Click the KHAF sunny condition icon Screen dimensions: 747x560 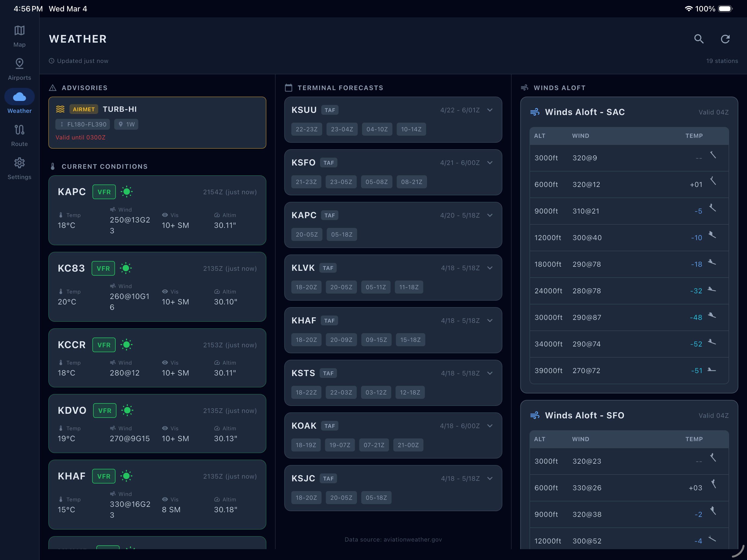(127, 476)
